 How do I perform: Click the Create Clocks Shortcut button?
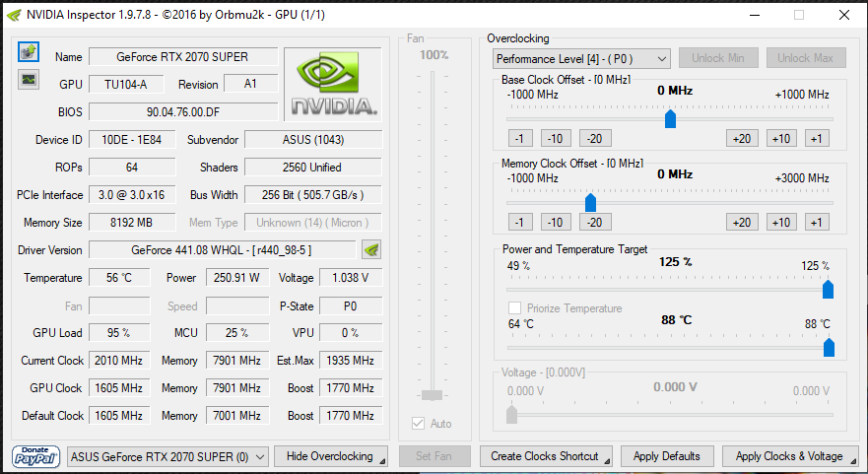(546, 456)
